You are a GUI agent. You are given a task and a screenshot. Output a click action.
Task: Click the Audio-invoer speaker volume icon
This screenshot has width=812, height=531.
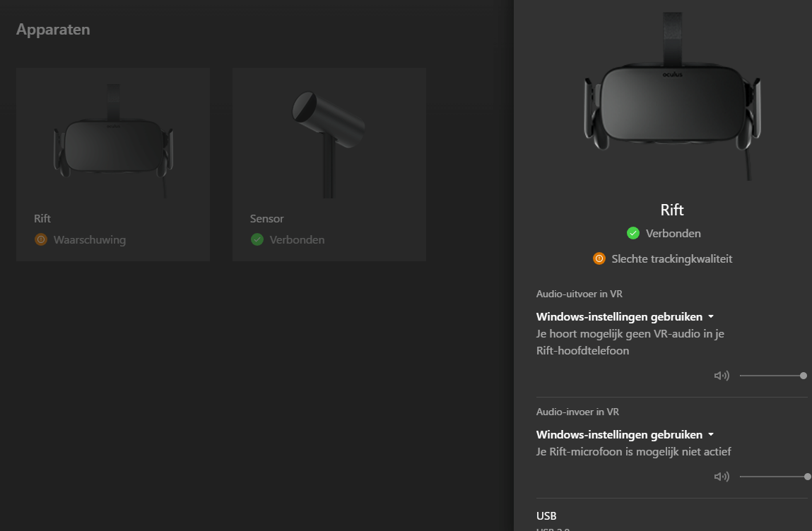(722, 477)
